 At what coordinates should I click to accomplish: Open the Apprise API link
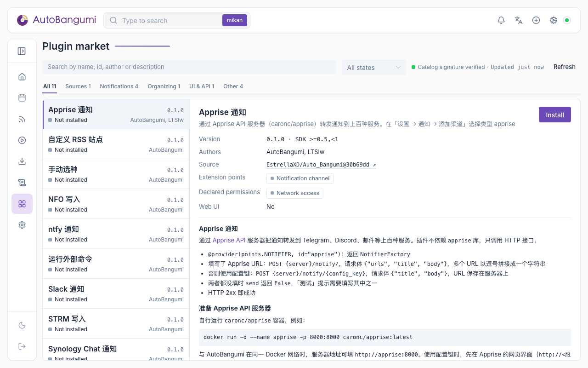pos(229,240)
